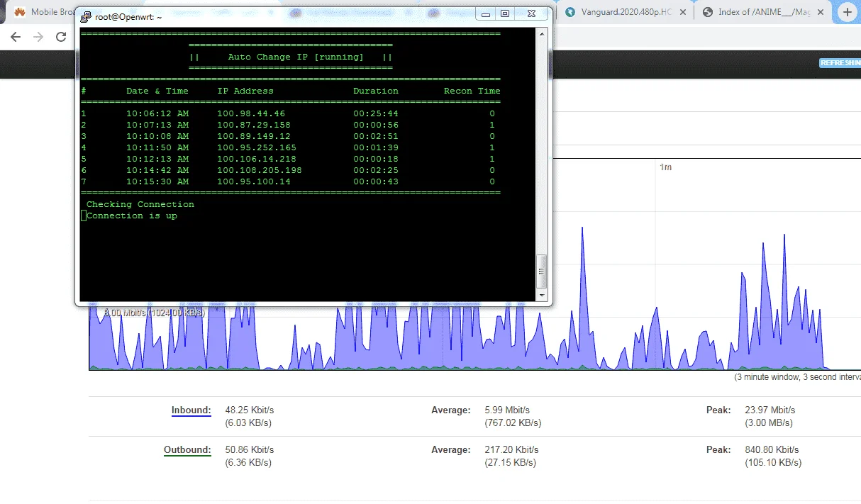861x504 pixels.
Task: Click the terminal scrollbar up arrow
Action: pyautogui.click(x=543, y=33)
